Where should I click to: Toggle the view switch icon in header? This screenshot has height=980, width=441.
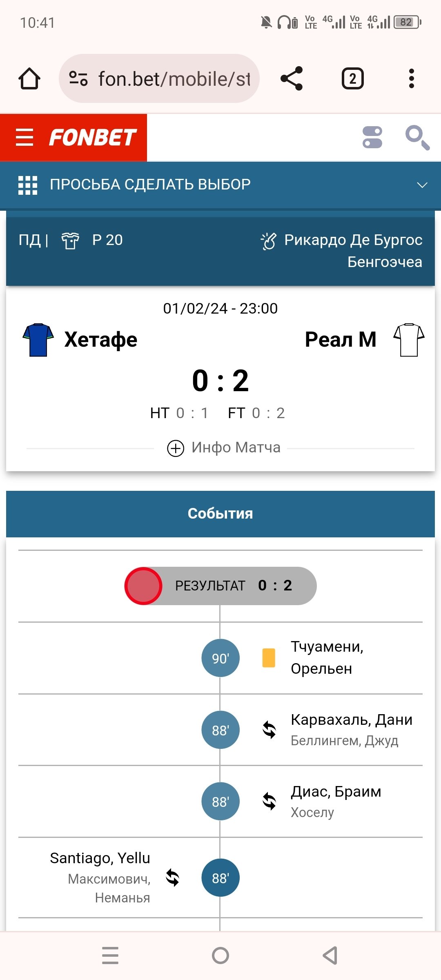pos(372,137)
